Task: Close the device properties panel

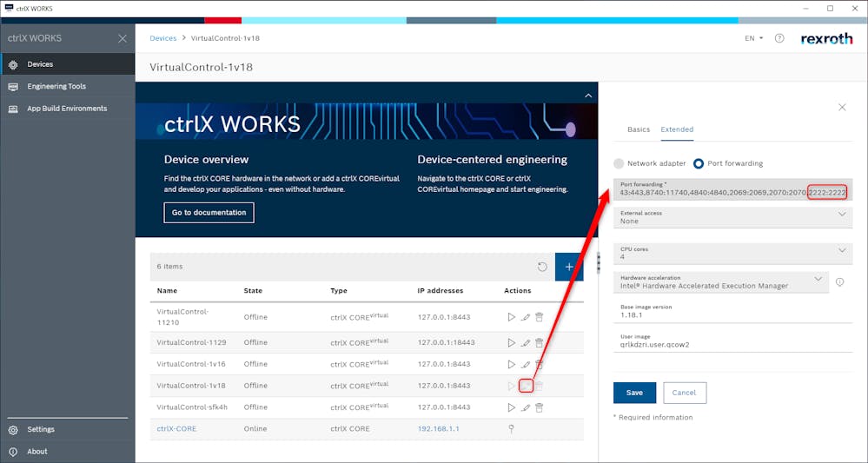Action: [x=842, y=107]
